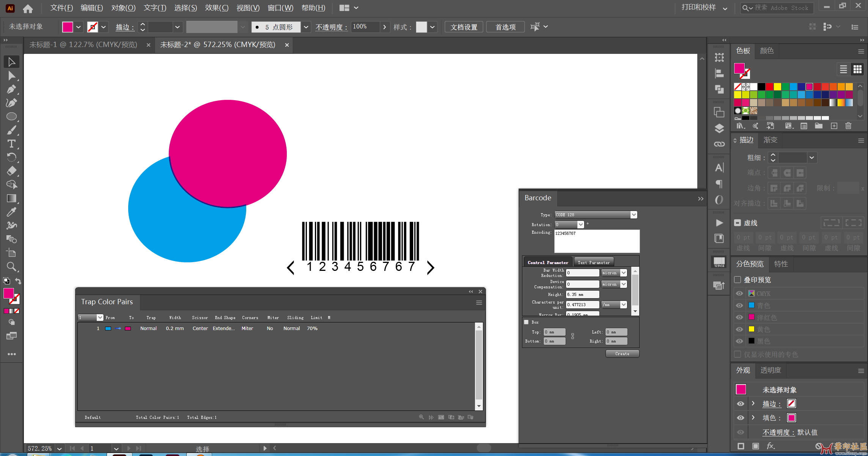Click the barcode Encoding text field
This screenshot has height=456, width=868.
pos(597,241)
